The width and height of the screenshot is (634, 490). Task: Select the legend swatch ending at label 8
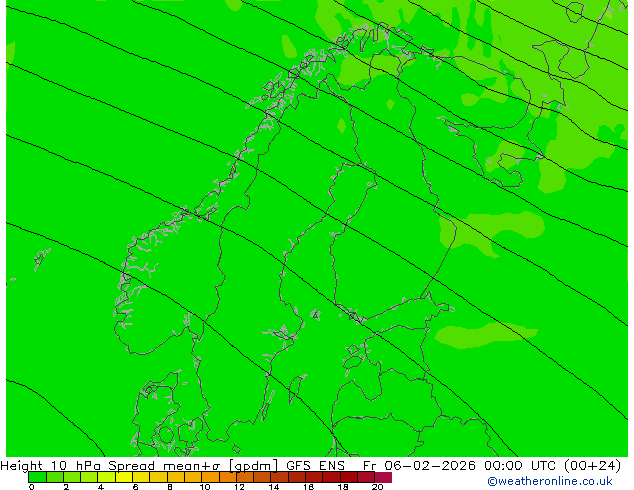tap(158, 477)
